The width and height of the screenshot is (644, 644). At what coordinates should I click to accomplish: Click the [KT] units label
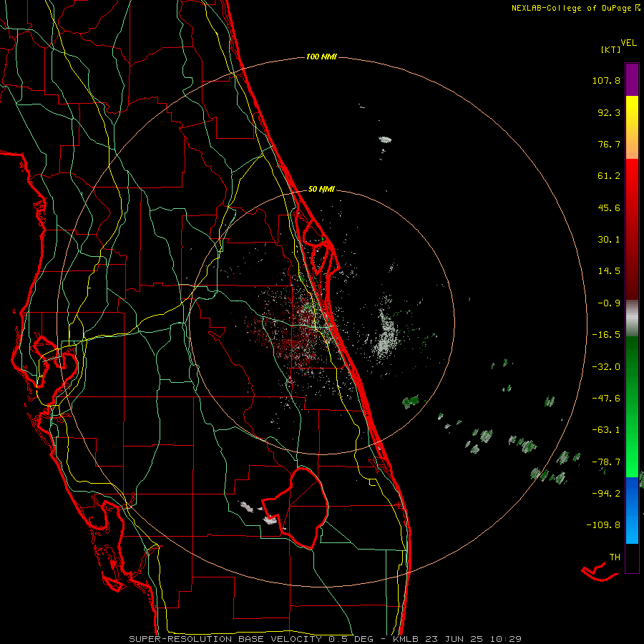pos(610,49)
